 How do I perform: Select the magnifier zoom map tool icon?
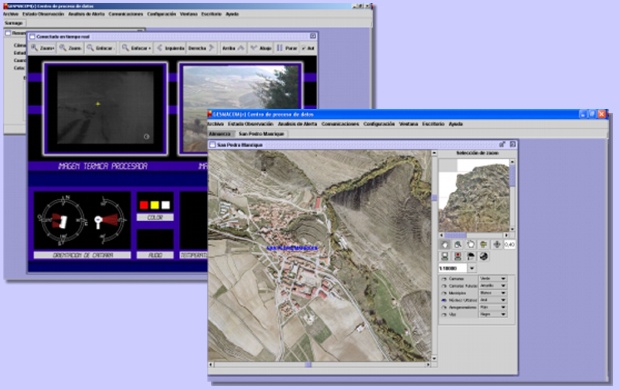pos(457,244)
